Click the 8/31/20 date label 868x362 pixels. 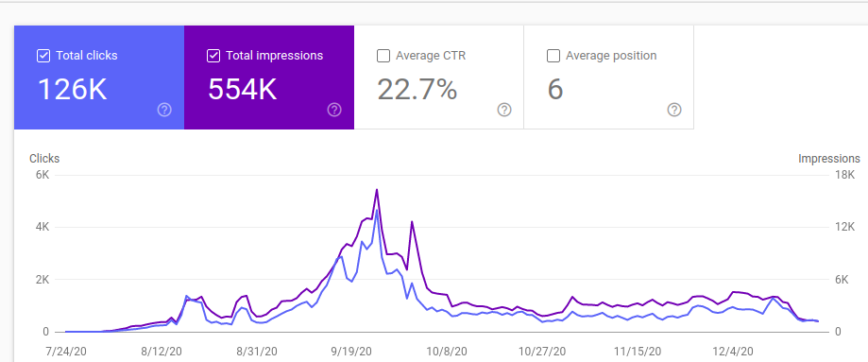coord(256,352)
